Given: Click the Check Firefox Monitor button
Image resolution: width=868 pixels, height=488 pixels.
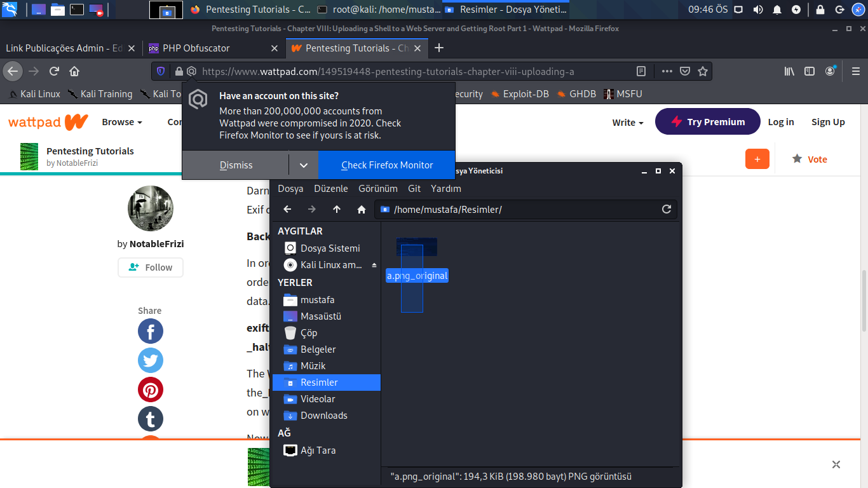Looking at the screenshot, I should click(386, 165).
